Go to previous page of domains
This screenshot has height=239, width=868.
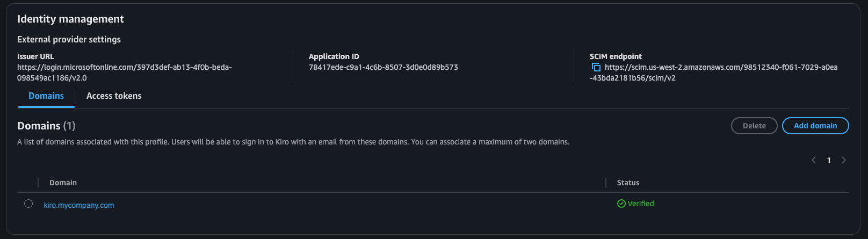(814, 160)
